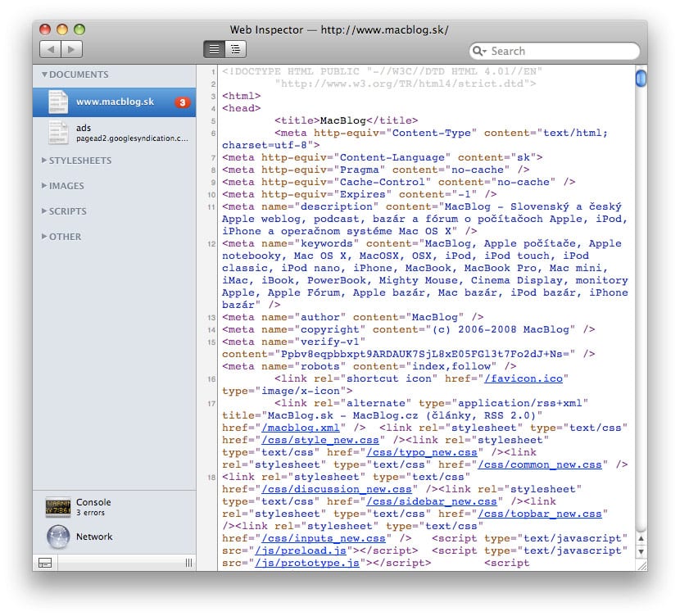The height and width of the screenshot is (616, 680).
Task: Expand the IMAGES section
Action: [x=44, y=185]
